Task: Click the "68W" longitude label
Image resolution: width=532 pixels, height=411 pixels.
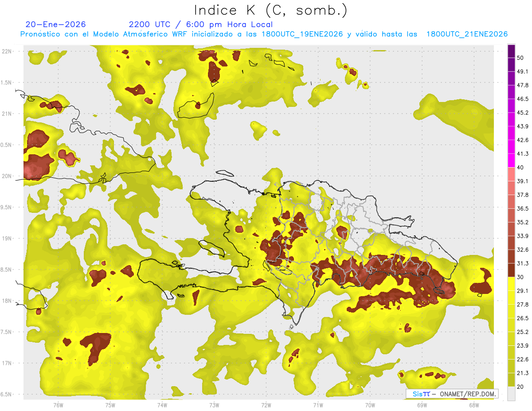Action: click(x=474, y=405)
